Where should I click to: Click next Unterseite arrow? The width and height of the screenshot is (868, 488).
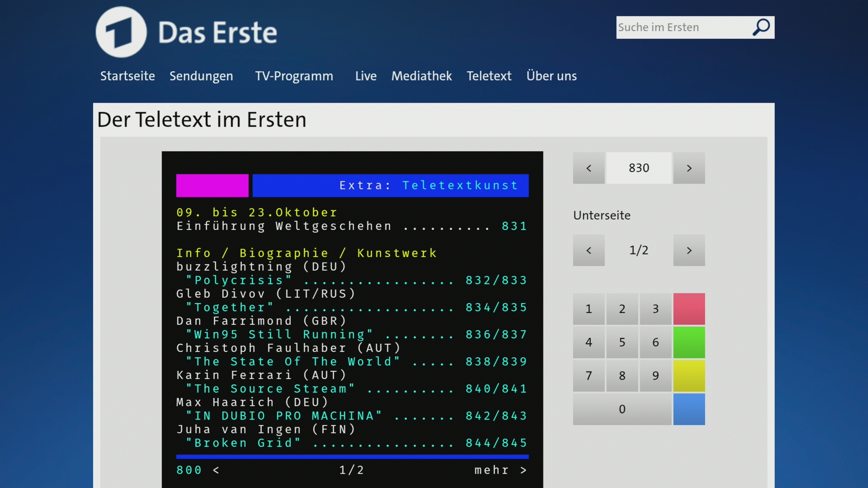689,250
